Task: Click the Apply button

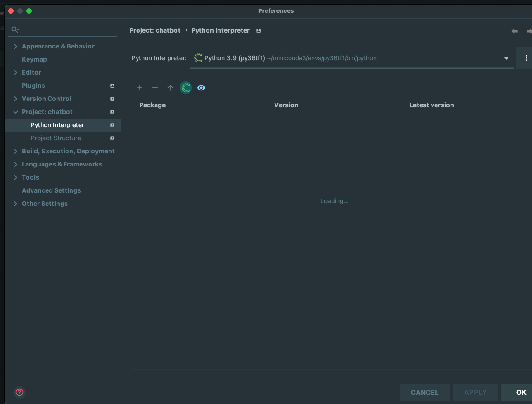Action: 475,393
